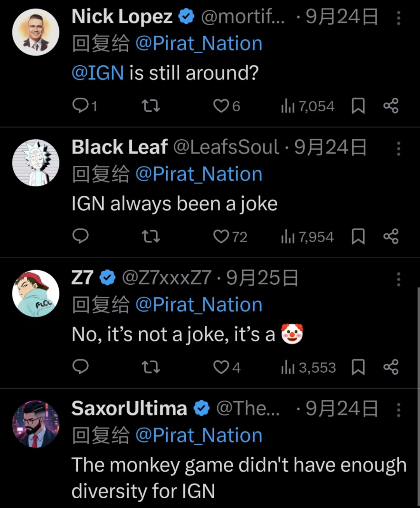Bookmark Black Leaf's tweet
This screenshot has width=420, height=508.
point(358,236)
